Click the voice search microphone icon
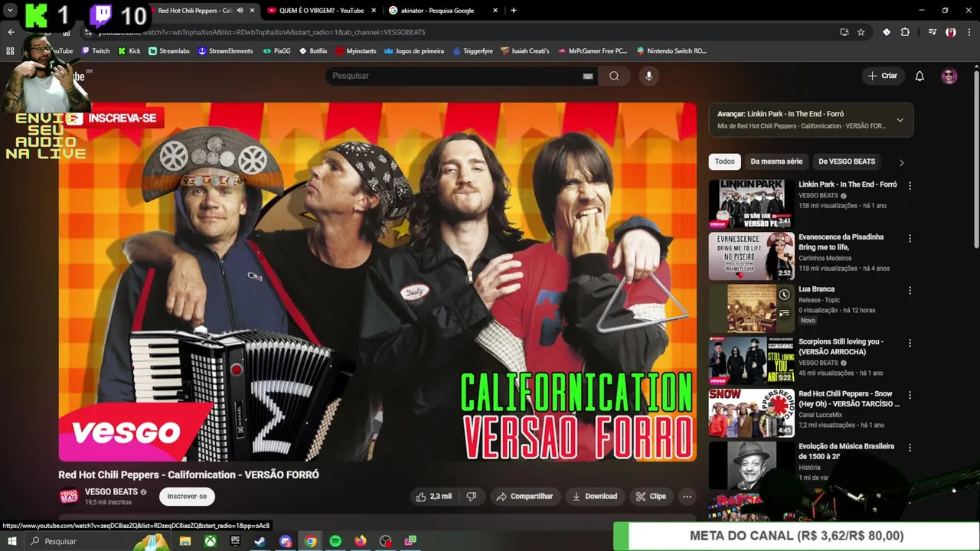Image resolution: width=980 pixels, height=551 pixels. pos(648,76)
